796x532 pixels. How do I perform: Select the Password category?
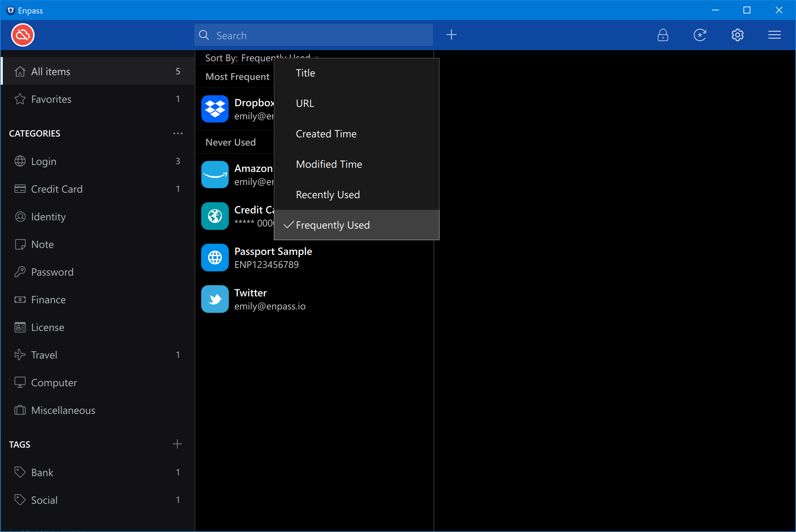(98, 272)
